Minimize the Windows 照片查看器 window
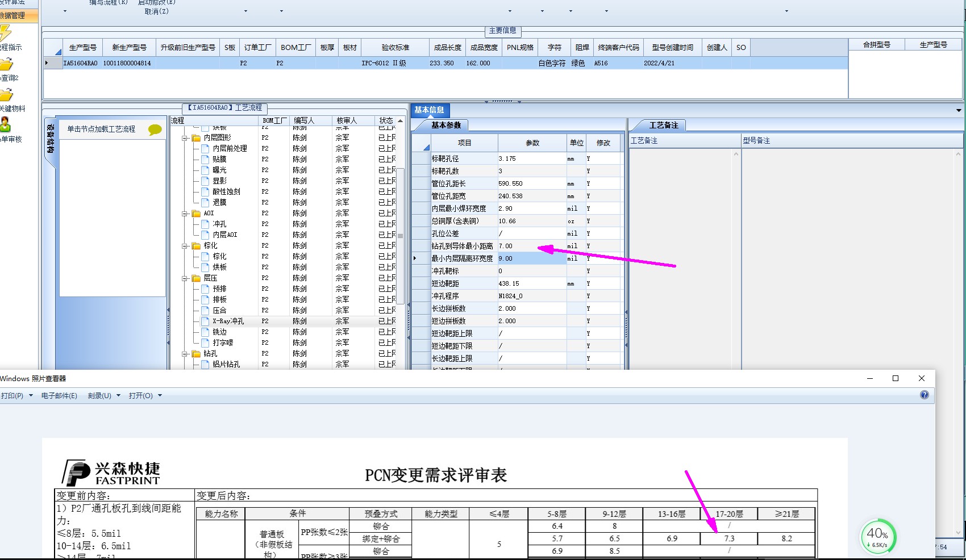 pos(869,378)
